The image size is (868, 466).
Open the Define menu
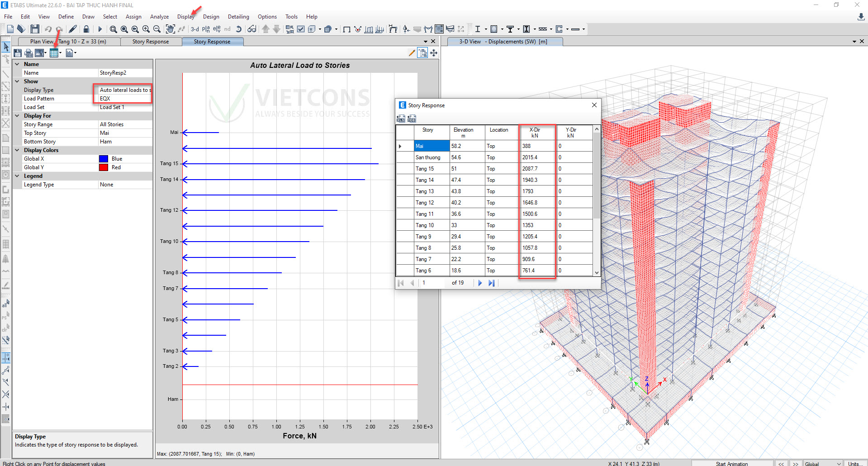[66, 17]
